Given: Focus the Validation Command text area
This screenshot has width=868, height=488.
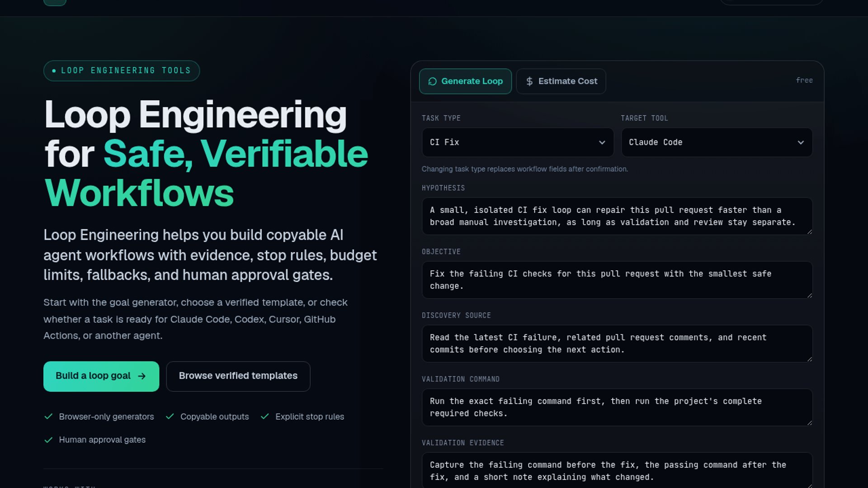Looking at the screenshot, I should [617, 407].
